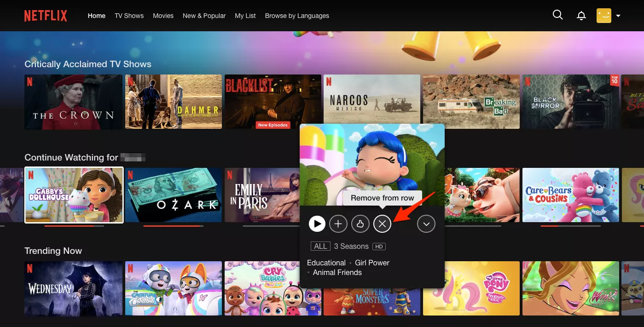Viewport: 644px width, 327px height.
Task: Click the yellow profile avatar
Action: tap(604, 16)
